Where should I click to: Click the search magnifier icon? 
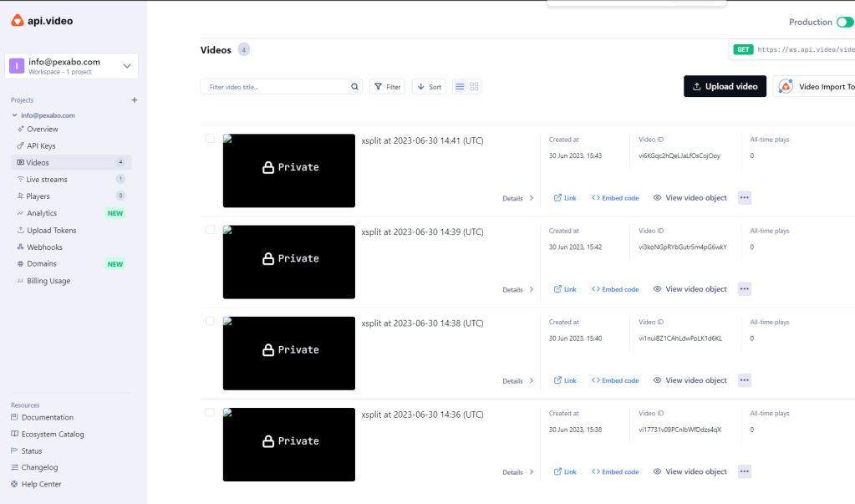pyautogui.click(x=354, y=87)
